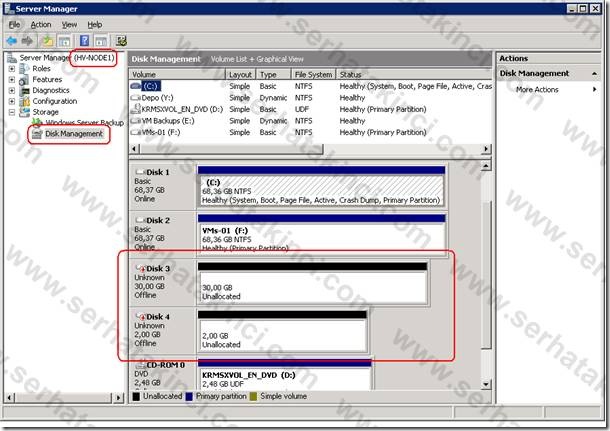610x431 pixels.
Task: Expand the Roles tree node
Action: click(x=12, y=68)
